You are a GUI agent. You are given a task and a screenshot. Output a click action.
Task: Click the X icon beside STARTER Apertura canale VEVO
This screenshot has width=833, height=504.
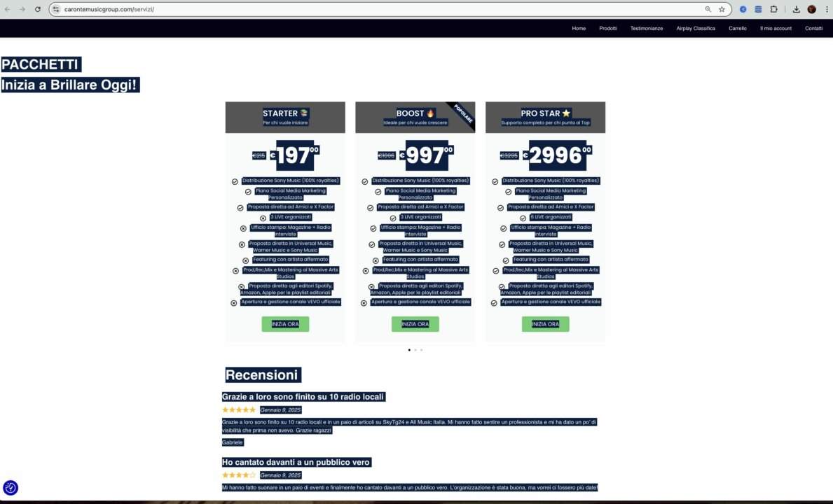234,303
